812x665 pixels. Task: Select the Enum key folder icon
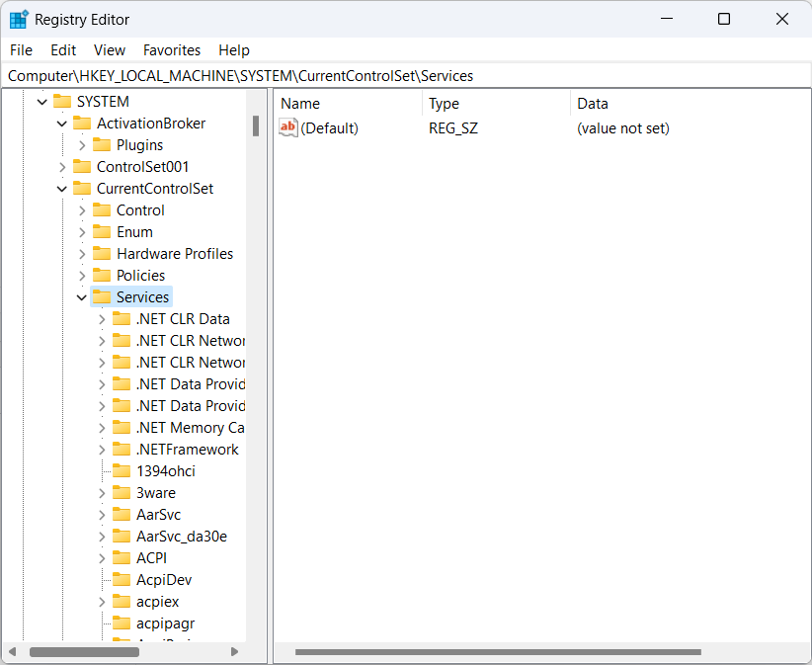tap(102, 232)
